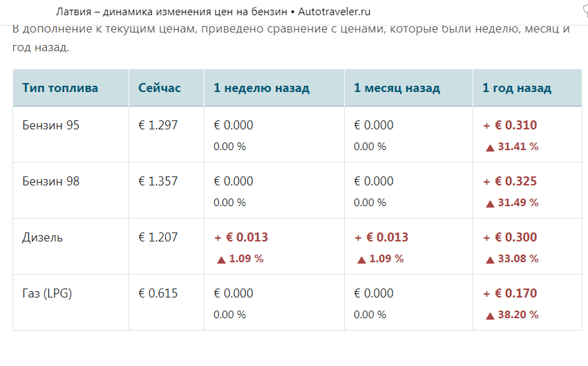Click the Дизель weekly 1.09 % up-arrow triangle

click(221, 259)
